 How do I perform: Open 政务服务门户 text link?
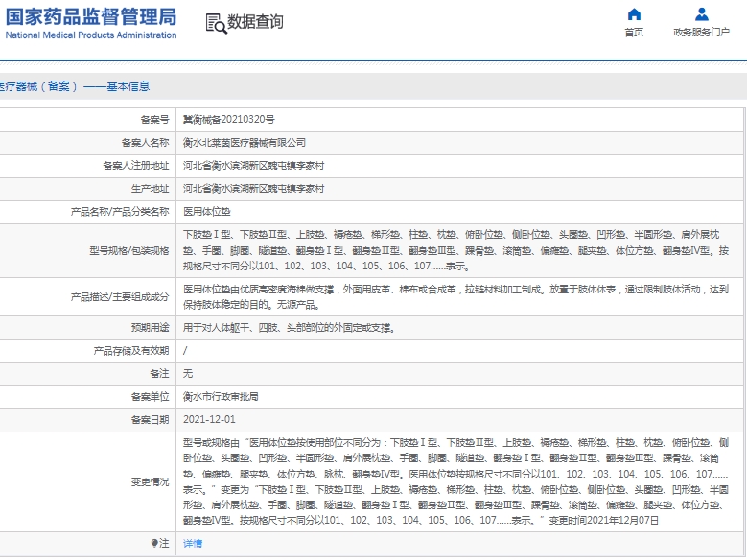(701, 33)
